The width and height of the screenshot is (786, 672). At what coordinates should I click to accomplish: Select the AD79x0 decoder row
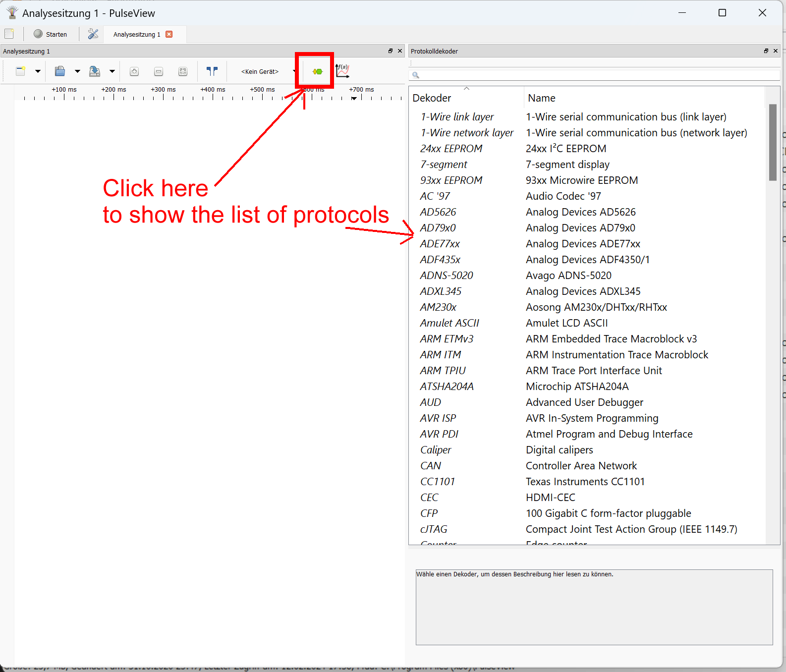(587, 228)
